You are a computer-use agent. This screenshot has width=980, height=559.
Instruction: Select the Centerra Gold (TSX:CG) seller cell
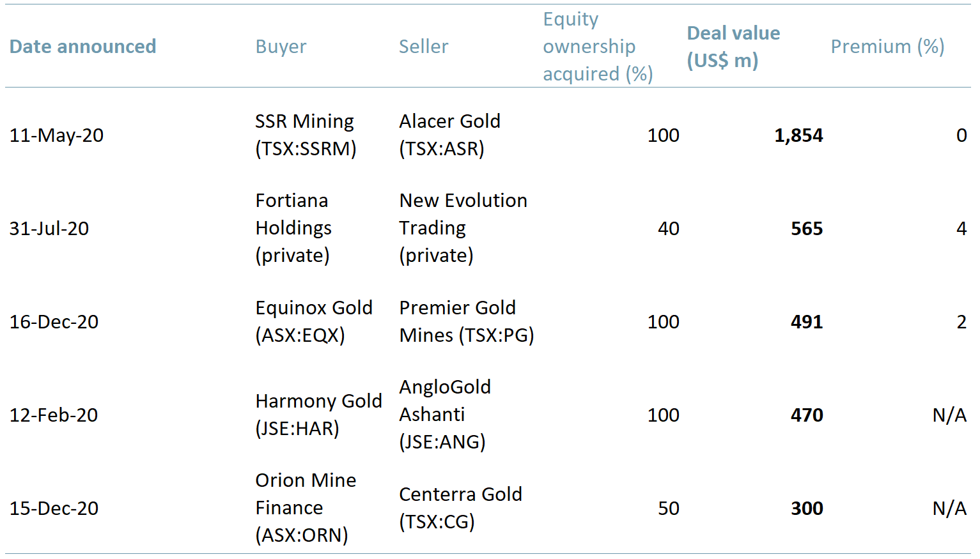[x=460, y=508]
